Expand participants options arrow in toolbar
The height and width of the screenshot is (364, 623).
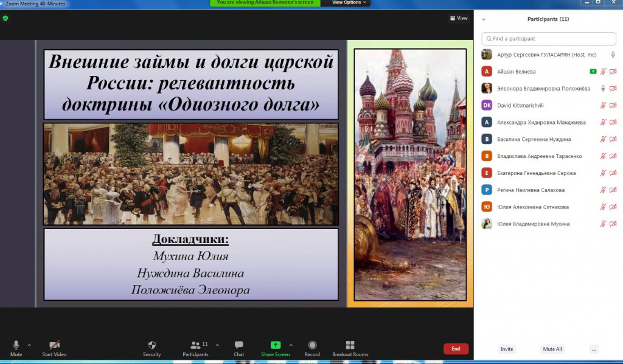click(217, 345)
